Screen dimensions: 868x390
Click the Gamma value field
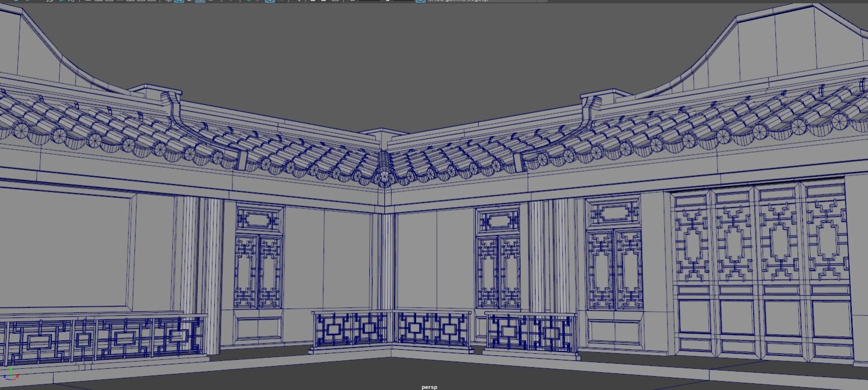click(x=403, y=1)
